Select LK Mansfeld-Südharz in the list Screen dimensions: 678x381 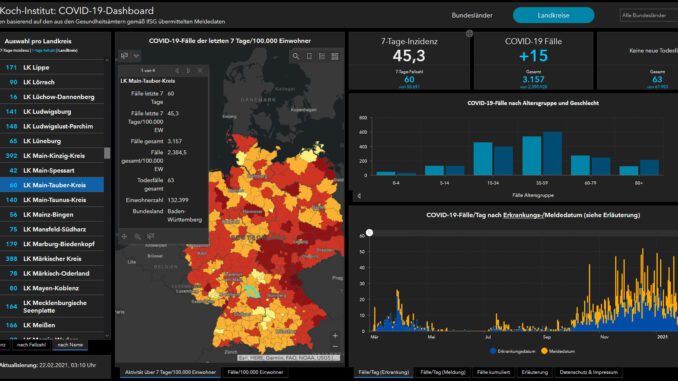52,229
